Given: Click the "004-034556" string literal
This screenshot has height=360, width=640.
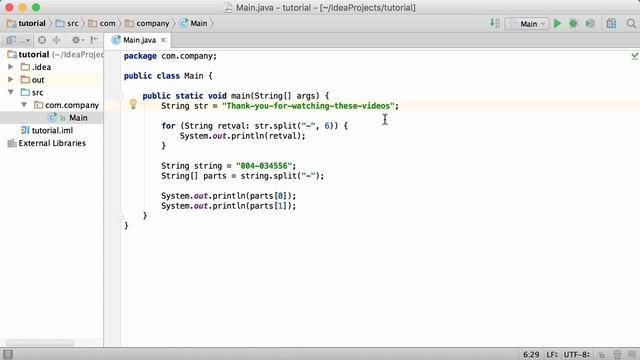Looking at the screenshot, I should [x=264, y=166].
